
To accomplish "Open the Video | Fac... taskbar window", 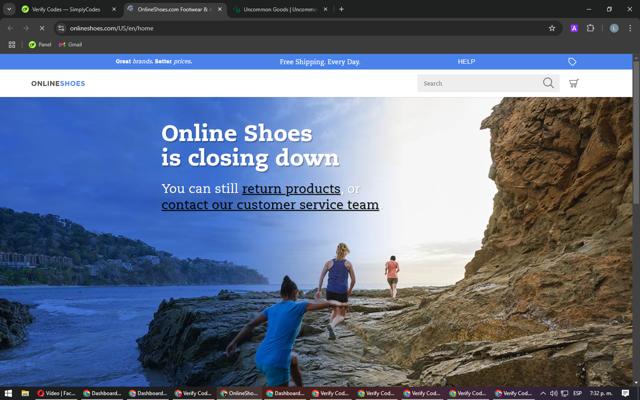I will tap(57, 393).
